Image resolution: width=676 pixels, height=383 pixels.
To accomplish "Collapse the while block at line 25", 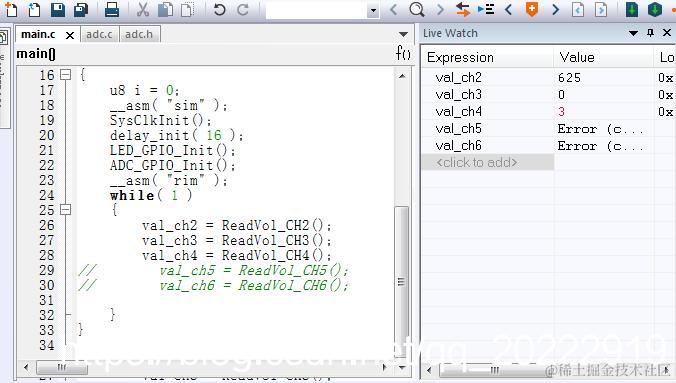I will 65,210.
